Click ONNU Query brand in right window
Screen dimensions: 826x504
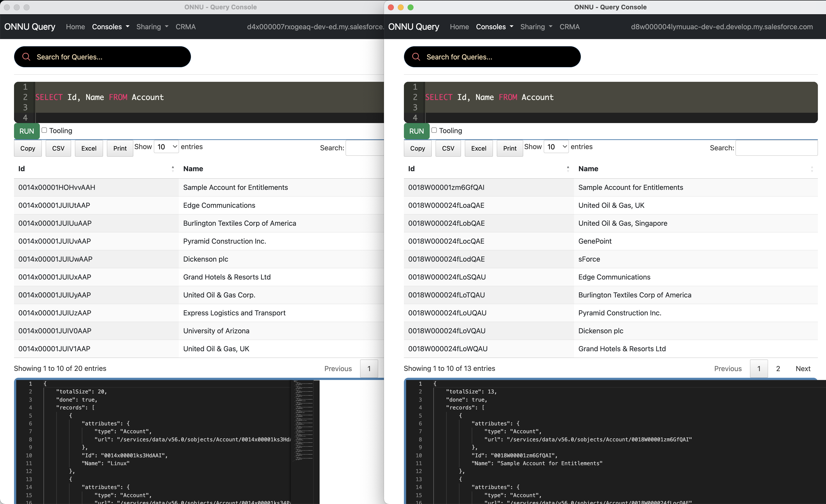413,27
